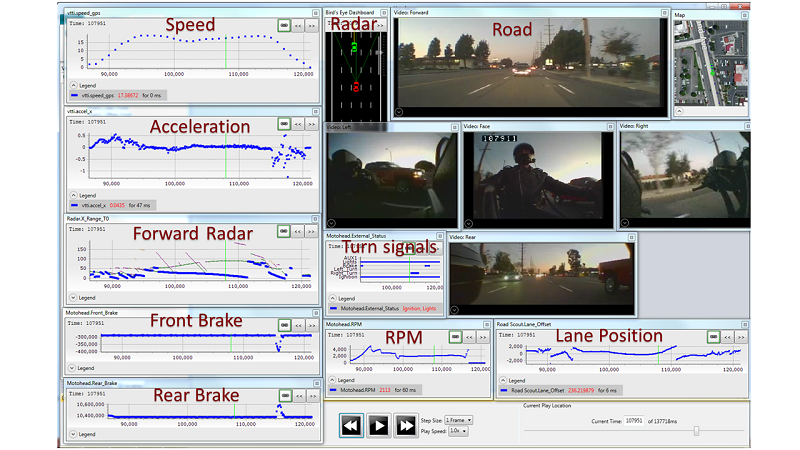Screen dimensions: 800x450
Task: Open the Step Size dropdown
Action: click(460, 420)
